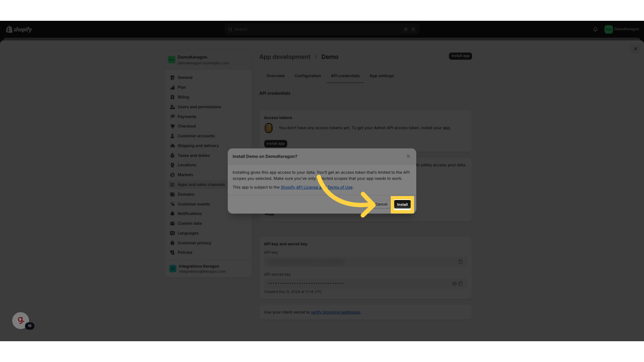Viewport: 644px width, 362px height.
Task: Click Install app under Access tokens
Action: [x=275, y=143]
